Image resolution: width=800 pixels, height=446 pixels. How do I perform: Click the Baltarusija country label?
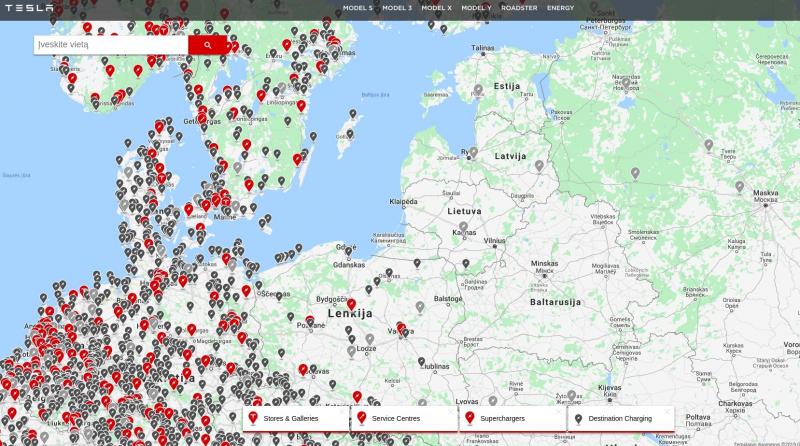click(x=556, y=302)
